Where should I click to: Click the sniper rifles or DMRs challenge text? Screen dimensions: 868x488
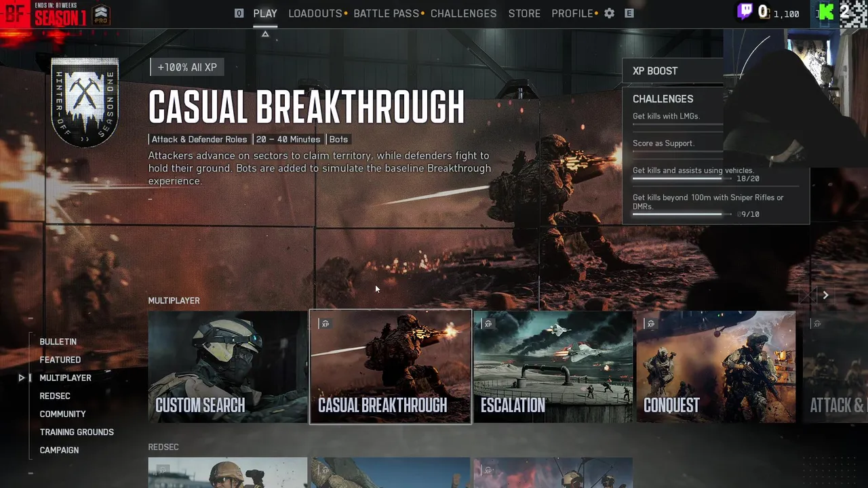[708, 202]
